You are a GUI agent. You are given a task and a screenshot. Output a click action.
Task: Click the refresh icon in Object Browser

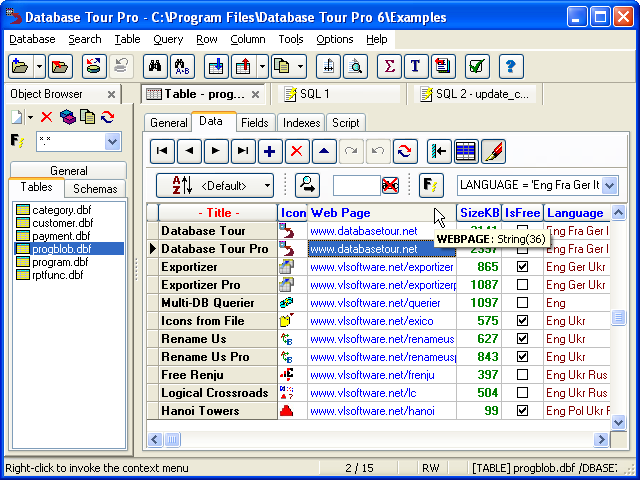coord(108,117)
